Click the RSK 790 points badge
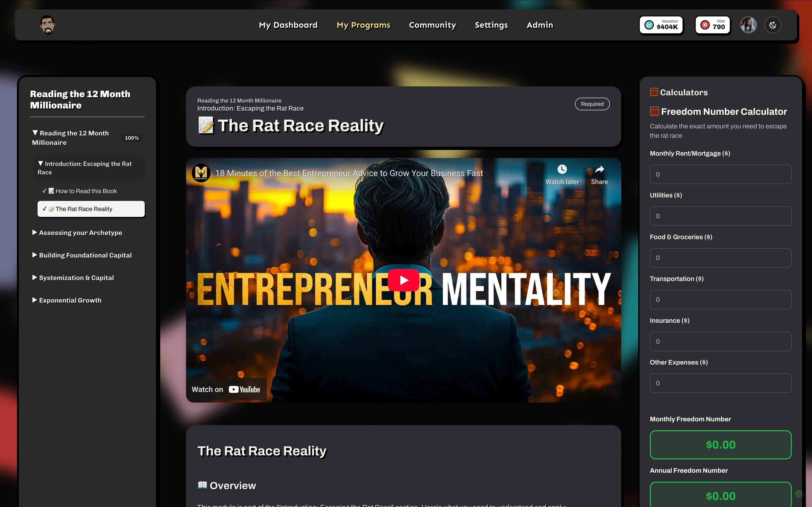812x507 pixels. click(x=713, y=25)
